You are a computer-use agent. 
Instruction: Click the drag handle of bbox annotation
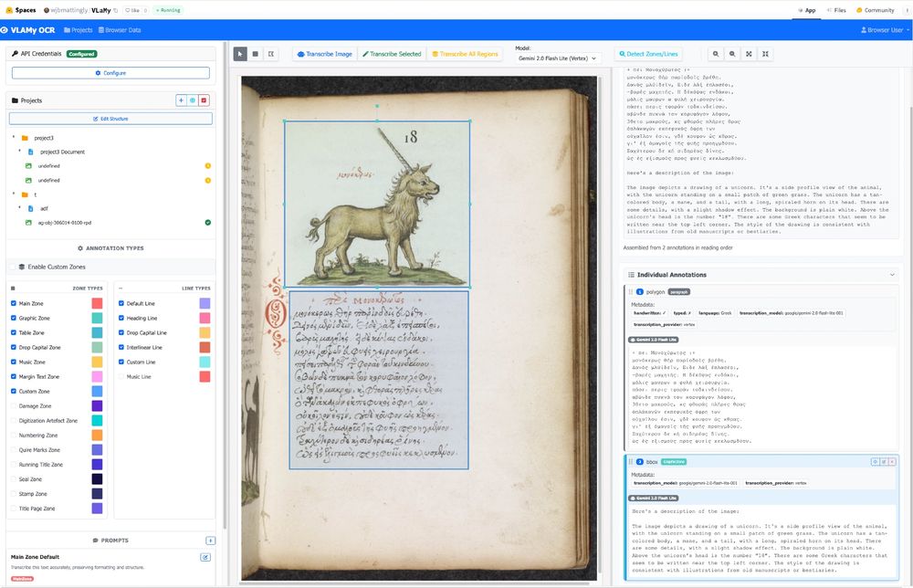[x=631, y=462]
